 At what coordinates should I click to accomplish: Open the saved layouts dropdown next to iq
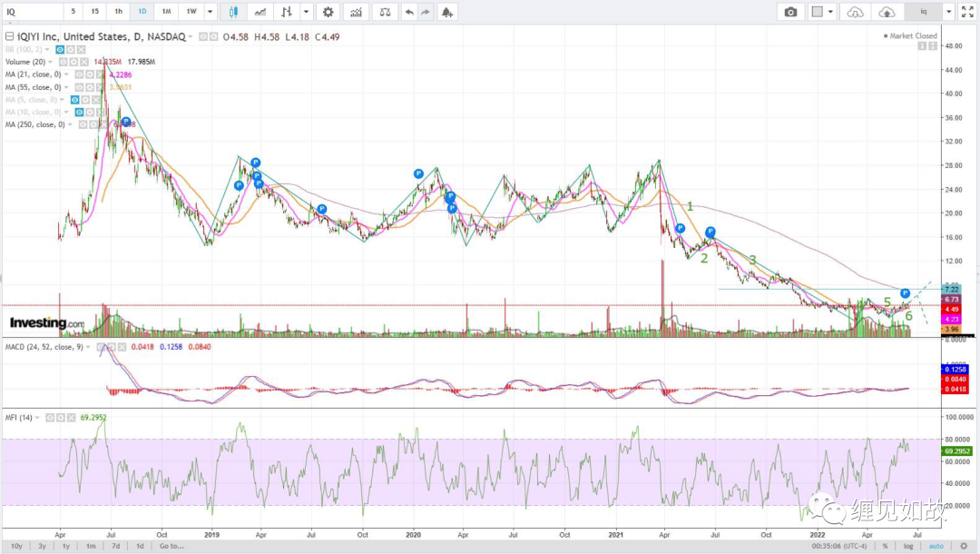948,12
